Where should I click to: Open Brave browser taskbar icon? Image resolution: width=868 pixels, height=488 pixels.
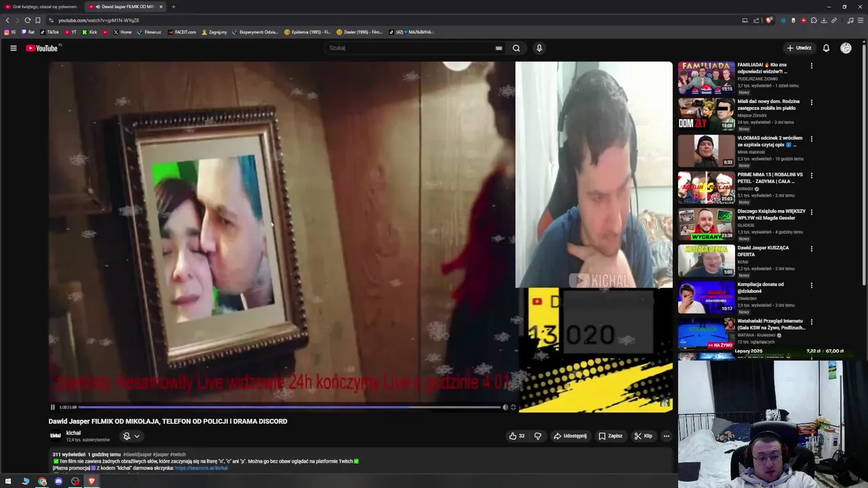(91, 481)
